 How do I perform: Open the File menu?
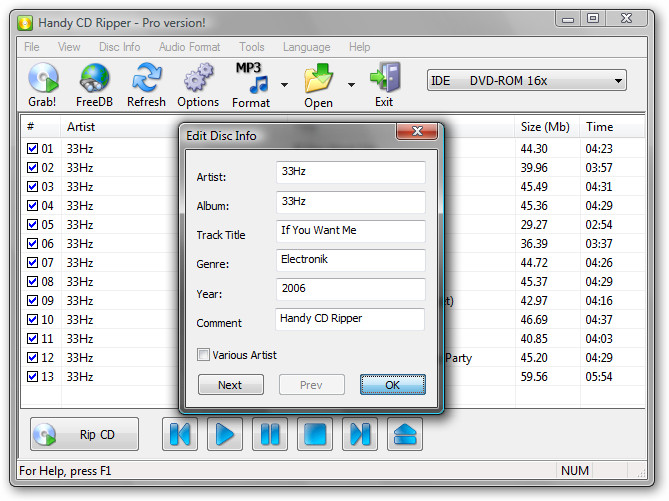tap(32, 47)
